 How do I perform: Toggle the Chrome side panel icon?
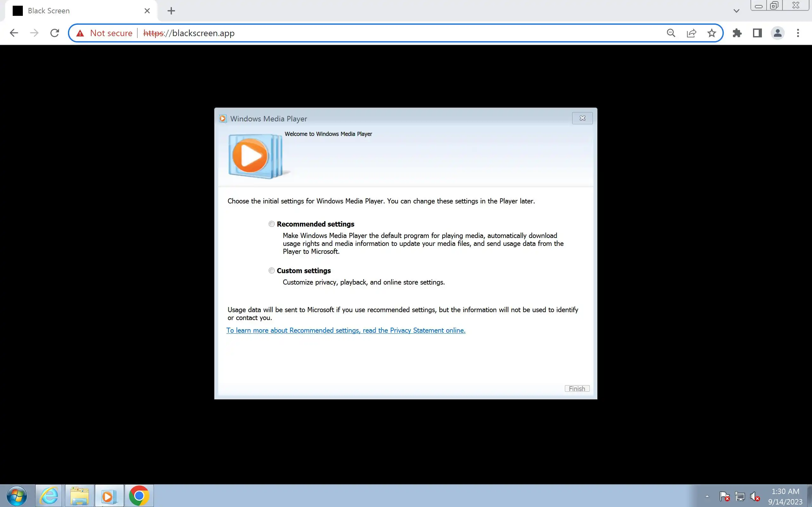coord(757,33)
